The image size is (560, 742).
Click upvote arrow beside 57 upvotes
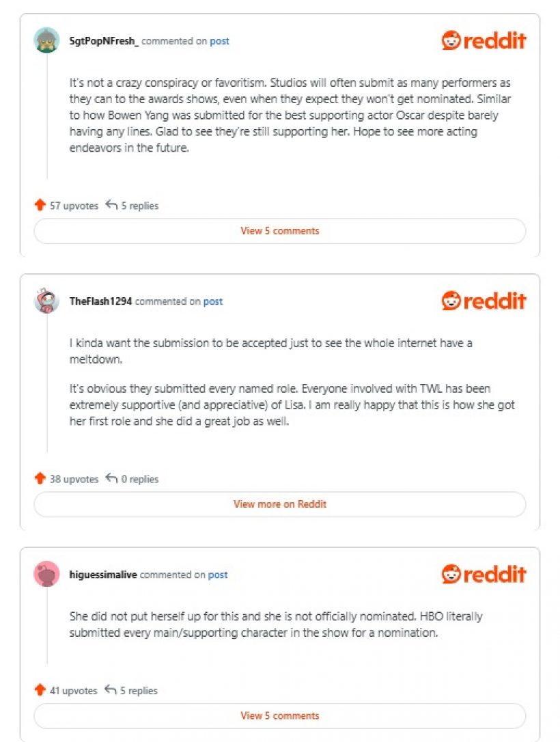point(40,205)
